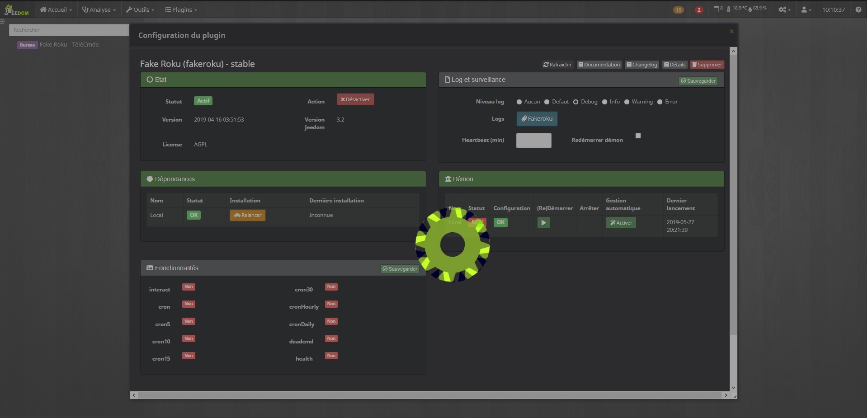868x418 pixels.
Task: Open the orange 15 notifications badge
Action: tap(678, 10)
